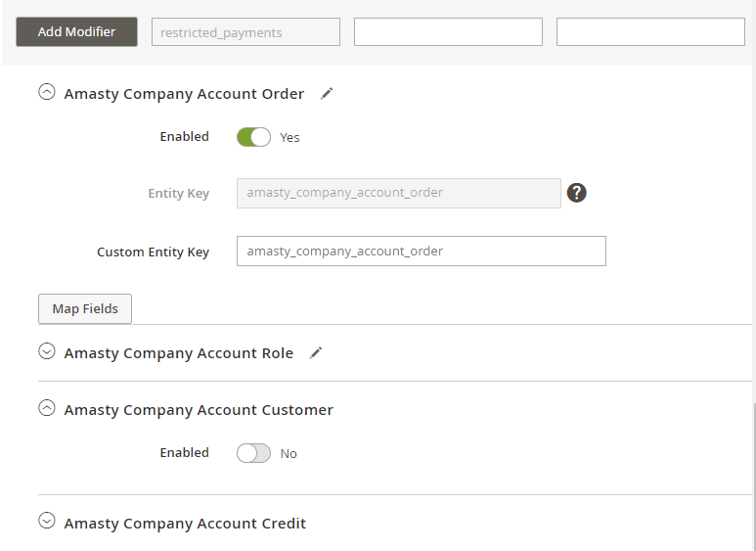Collapse Amasty Company Account Customer circle chevron icon
This screenshot has width=756, height=551.
pos(47,408)
